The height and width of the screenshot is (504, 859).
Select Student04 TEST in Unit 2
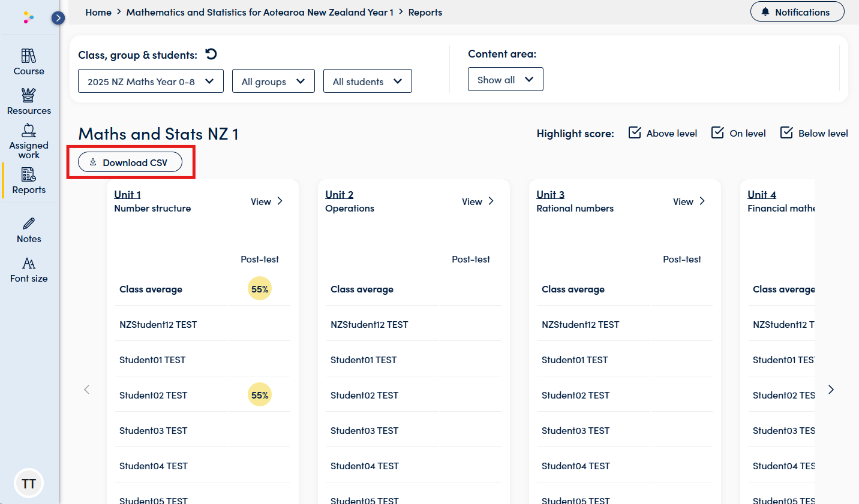point(365,466)
